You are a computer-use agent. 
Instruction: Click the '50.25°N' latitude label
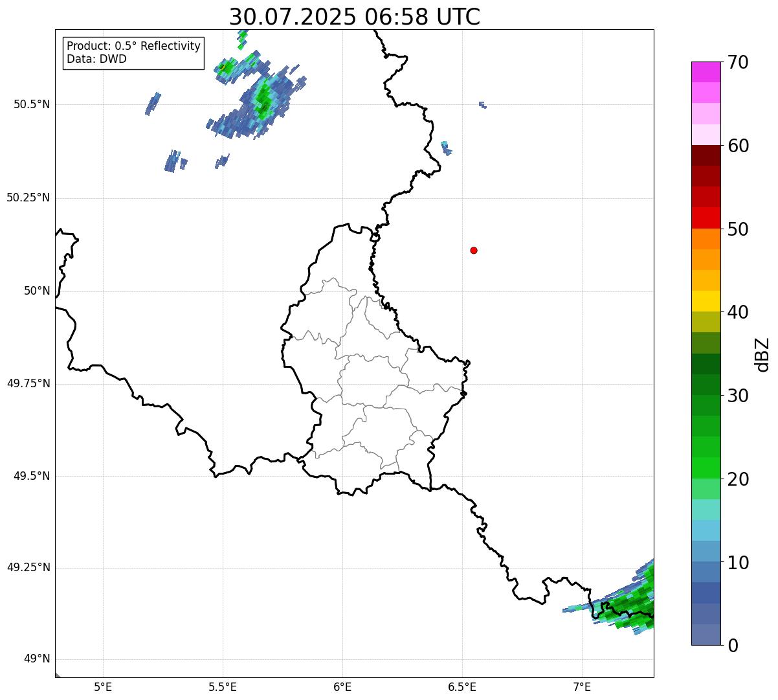point(28,198)
